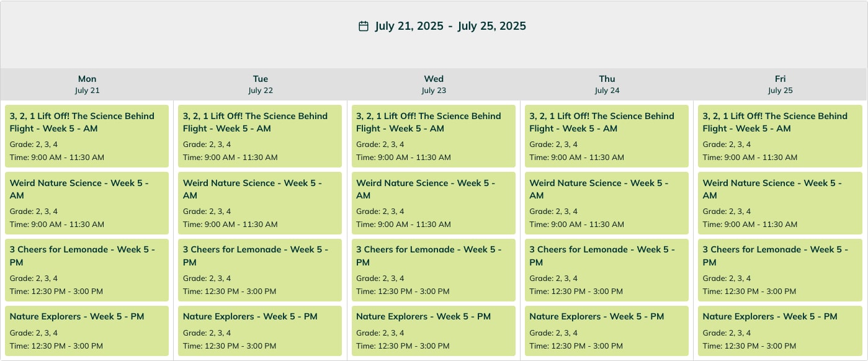Open Wednesday's Weird Nature Science class
This screenshot has height=361, width=868.
(x=433, y=203)
